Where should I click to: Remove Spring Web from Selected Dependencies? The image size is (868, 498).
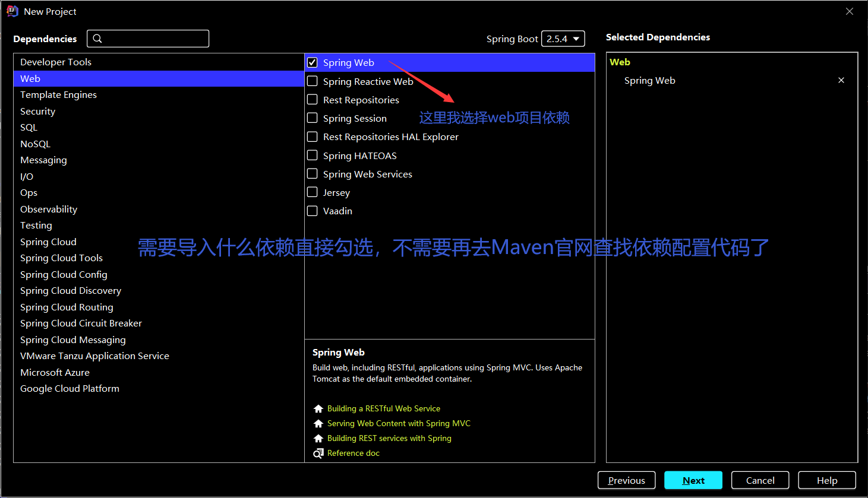[841, 80]
